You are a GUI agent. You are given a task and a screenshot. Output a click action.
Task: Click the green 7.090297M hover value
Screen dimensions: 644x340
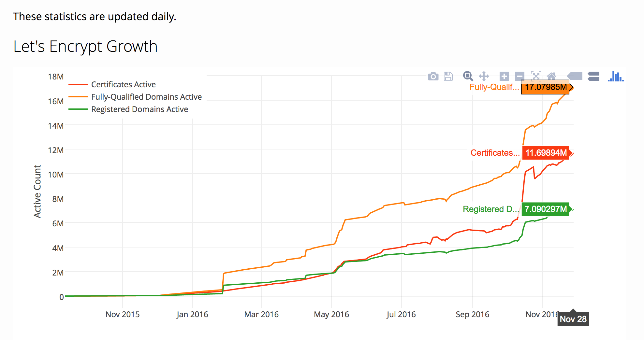pos(546,209)
